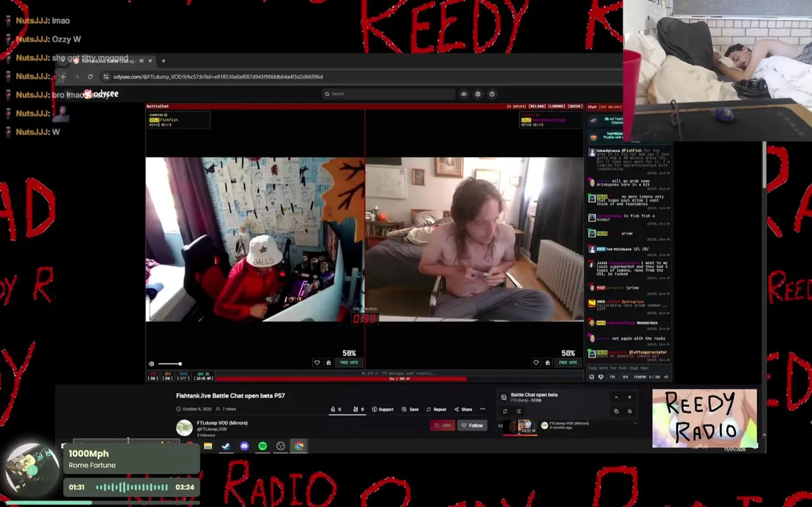This screenshot has width=812, height=507.
Task: Save the video with Save button
Action: point(410,409)
